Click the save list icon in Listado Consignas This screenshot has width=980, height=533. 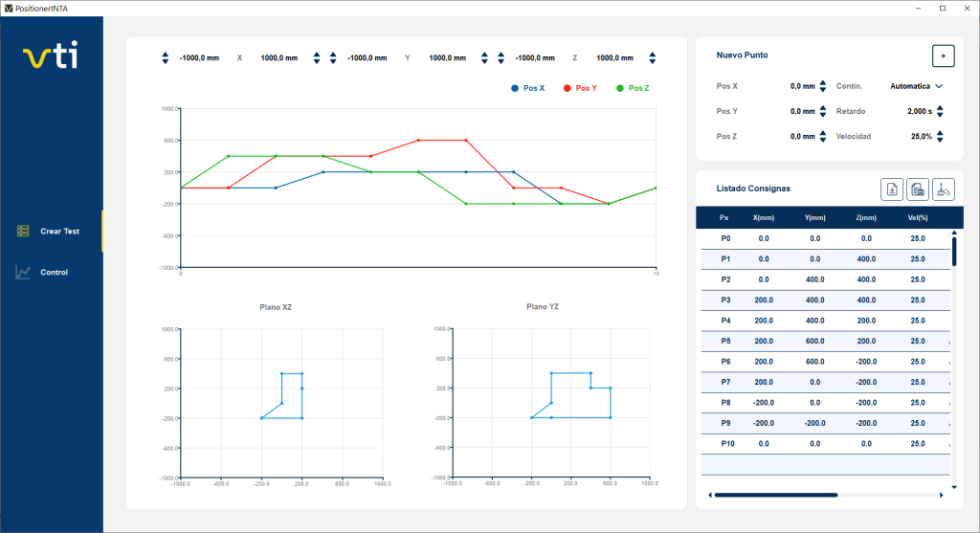click(917, 189)
